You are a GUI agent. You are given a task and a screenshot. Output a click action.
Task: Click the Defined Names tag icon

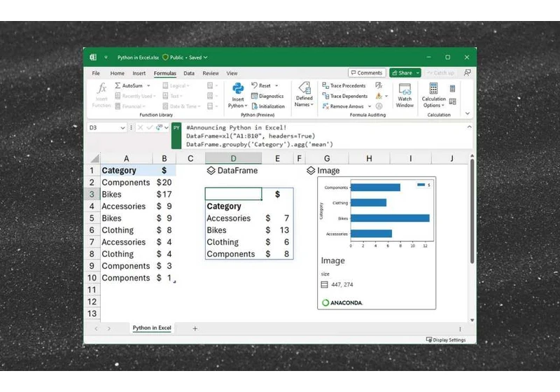pos(304,87)
